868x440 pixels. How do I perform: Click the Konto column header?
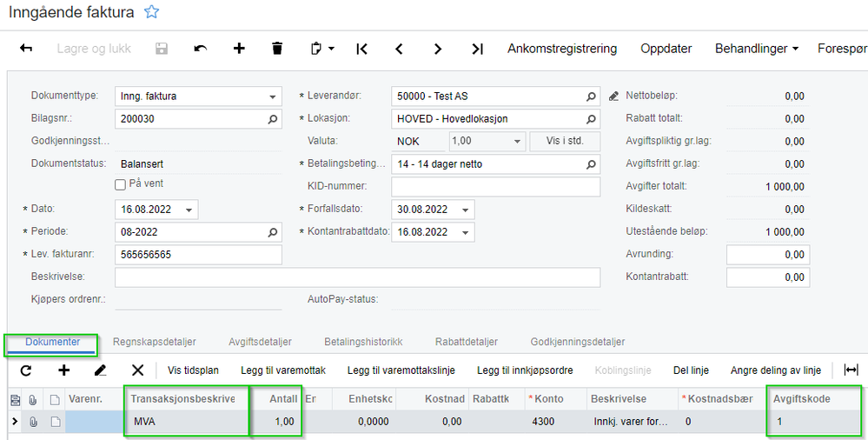point(555,399)
